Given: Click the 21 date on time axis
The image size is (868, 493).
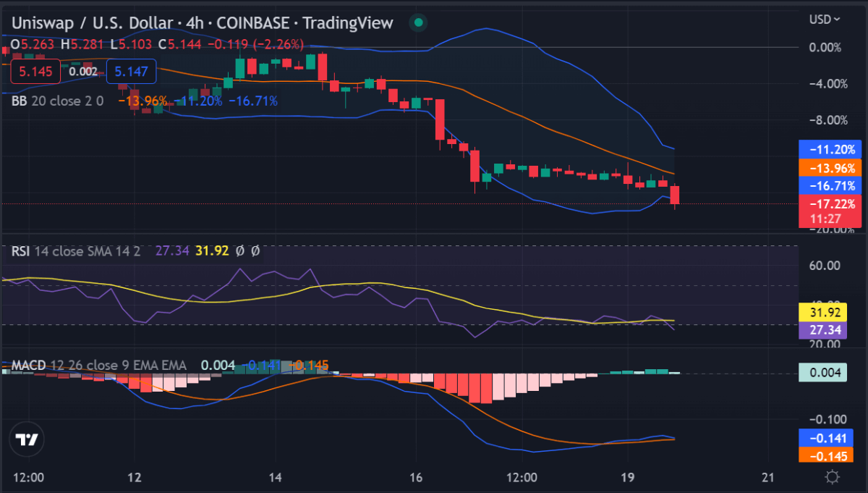Looking at the screenshot, I should tap(768, 478).
